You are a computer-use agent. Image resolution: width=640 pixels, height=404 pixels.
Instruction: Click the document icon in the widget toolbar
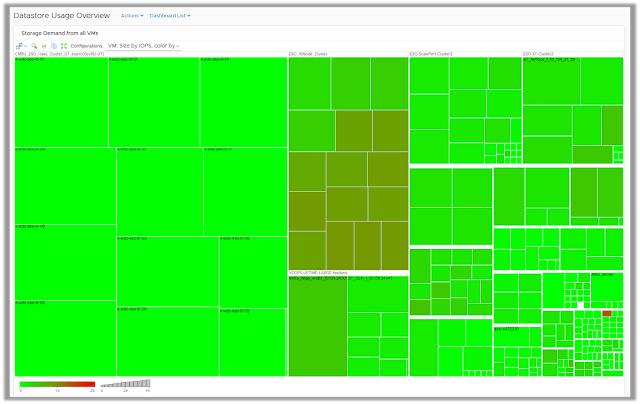pyautogui.click(x=44, y=46)
